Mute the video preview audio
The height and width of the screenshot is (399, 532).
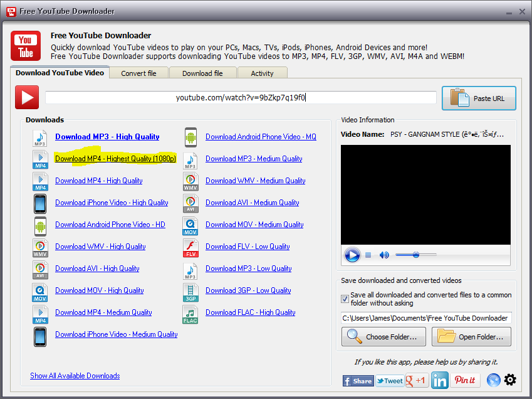point(383,255)
